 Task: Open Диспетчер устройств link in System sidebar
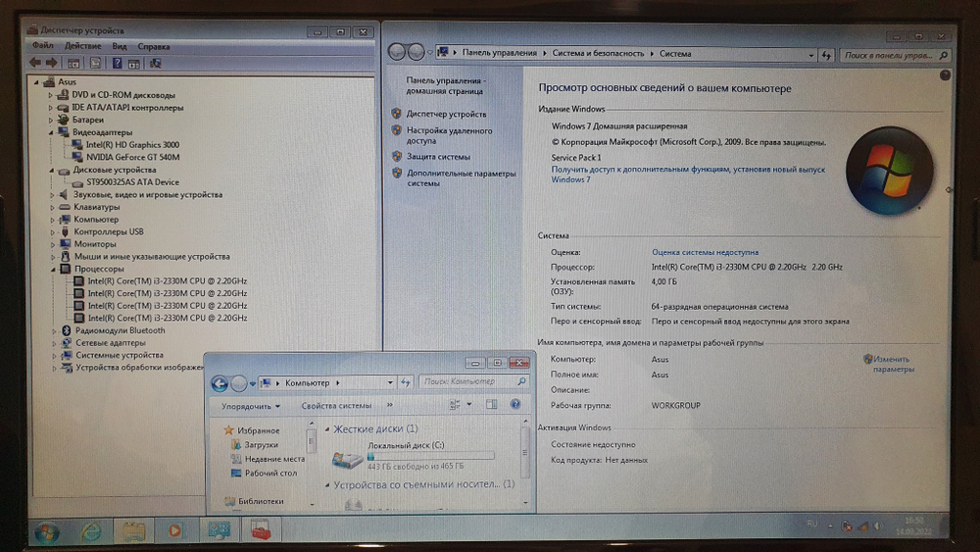446,114
